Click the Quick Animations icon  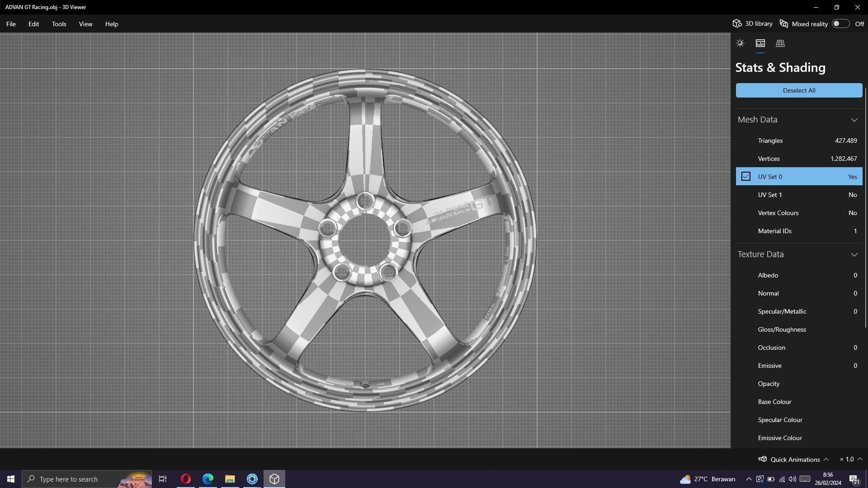pos(763,459)
